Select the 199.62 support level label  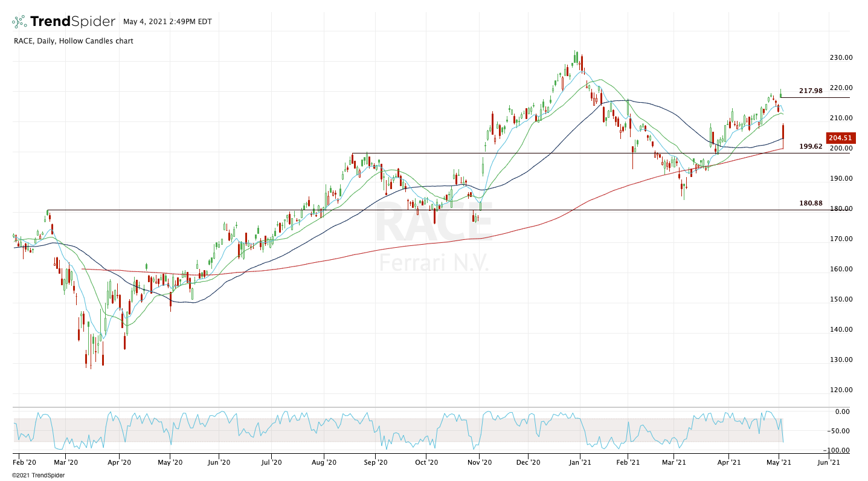point(811,146)
